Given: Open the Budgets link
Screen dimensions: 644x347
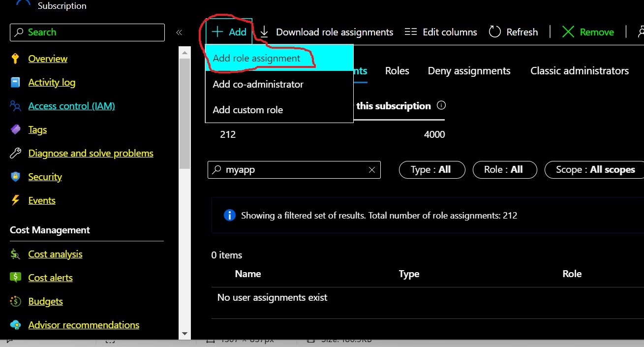Looking at the screenshot, I should (45, 301).
